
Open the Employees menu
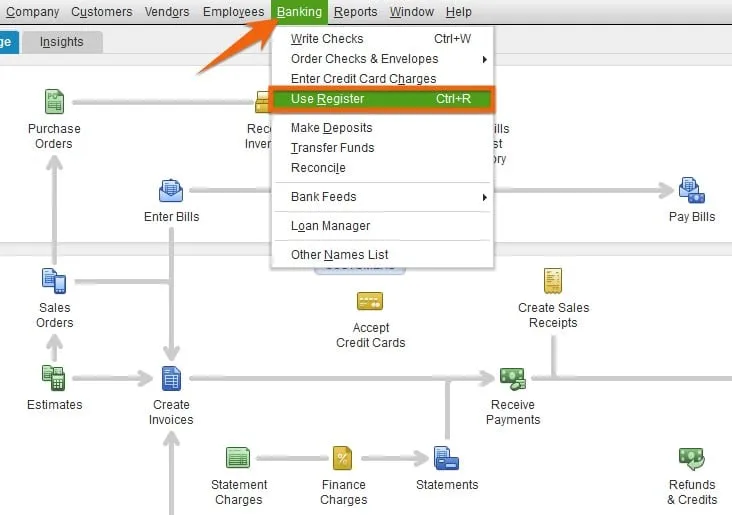tap(233, 12)
